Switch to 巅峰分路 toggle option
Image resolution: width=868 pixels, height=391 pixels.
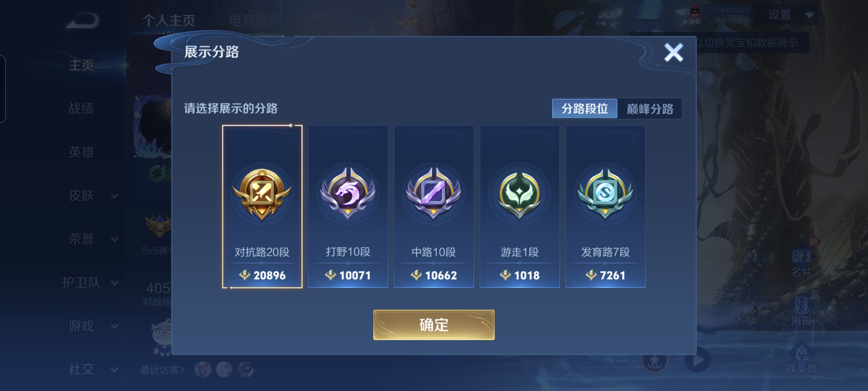(x=650, y=109)
